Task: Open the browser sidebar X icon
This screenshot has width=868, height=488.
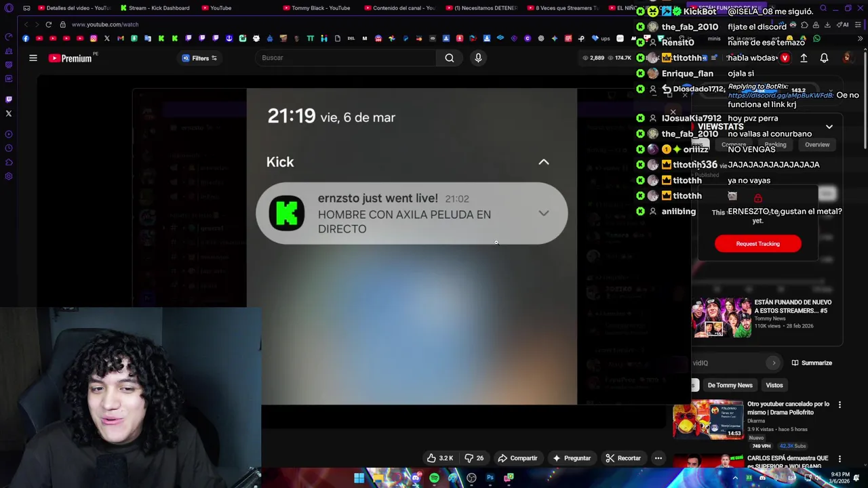Action: coord(9,113)
